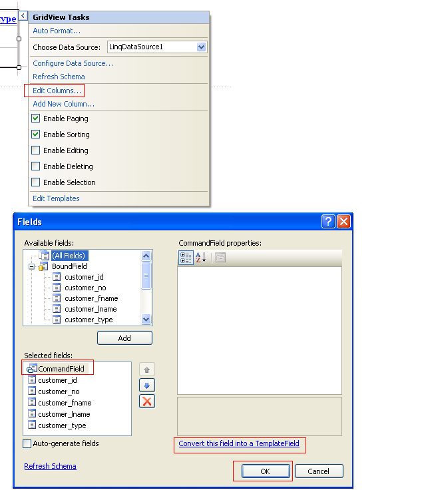This screenshot has width=424, height=504.
Task: Select CommandField in Selected fields list
Action: [x=61, y=368]
